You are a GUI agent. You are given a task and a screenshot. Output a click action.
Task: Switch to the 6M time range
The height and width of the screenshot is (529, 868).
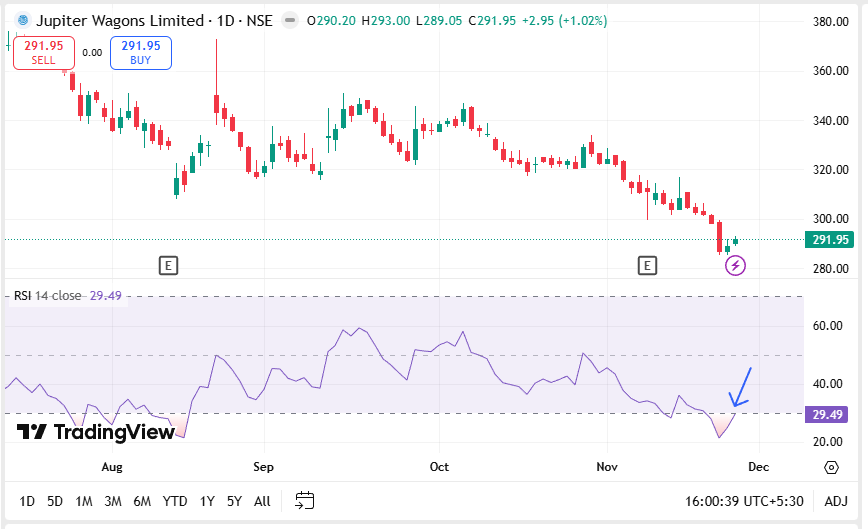coord(142,501)
